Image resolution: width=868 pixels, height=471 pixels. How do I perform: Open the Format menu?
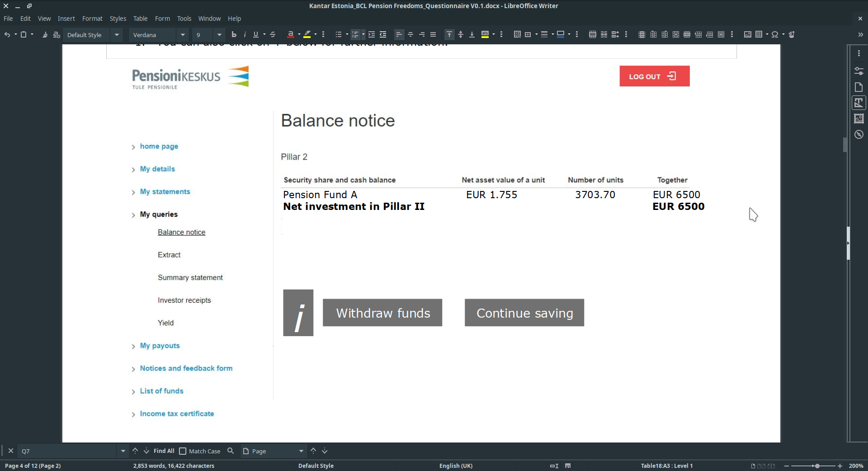92,19
